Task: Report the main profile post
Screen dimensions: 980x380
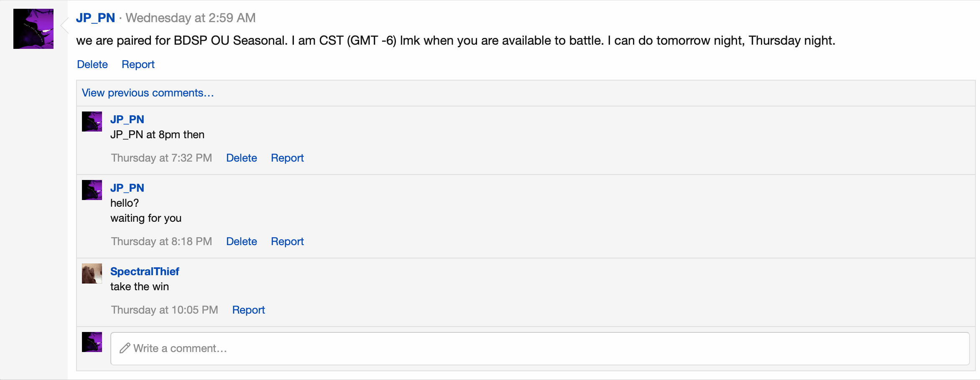Action: (x=138, y=64)
